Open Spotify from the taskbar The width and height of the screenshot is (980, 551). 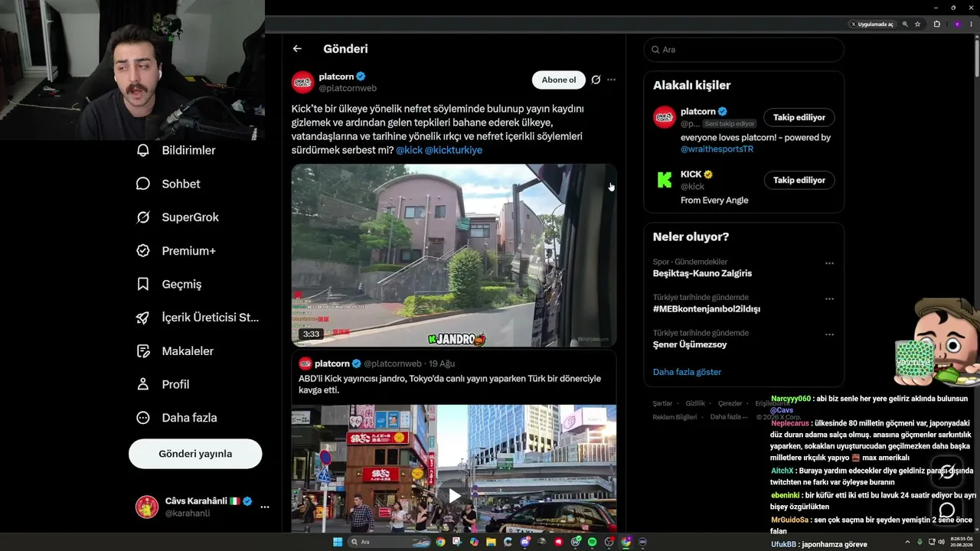[x=592, y=542]
